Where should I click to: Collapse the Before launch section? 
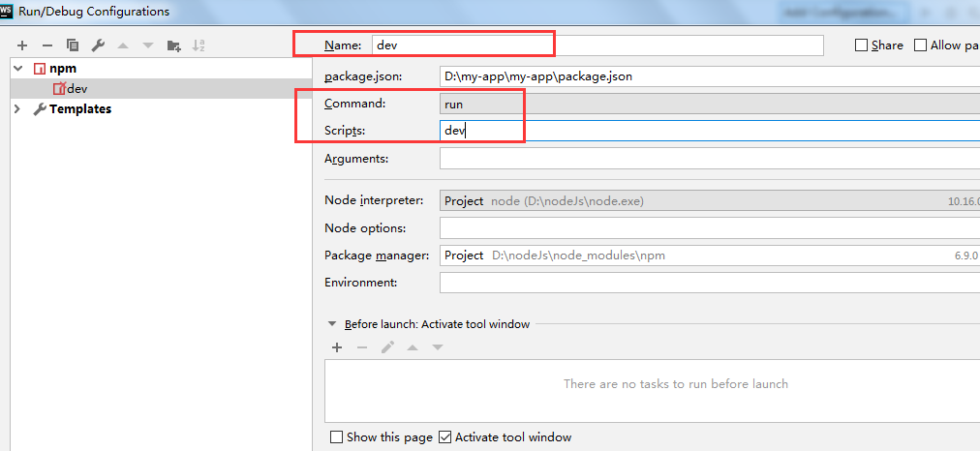click(332, 324)
